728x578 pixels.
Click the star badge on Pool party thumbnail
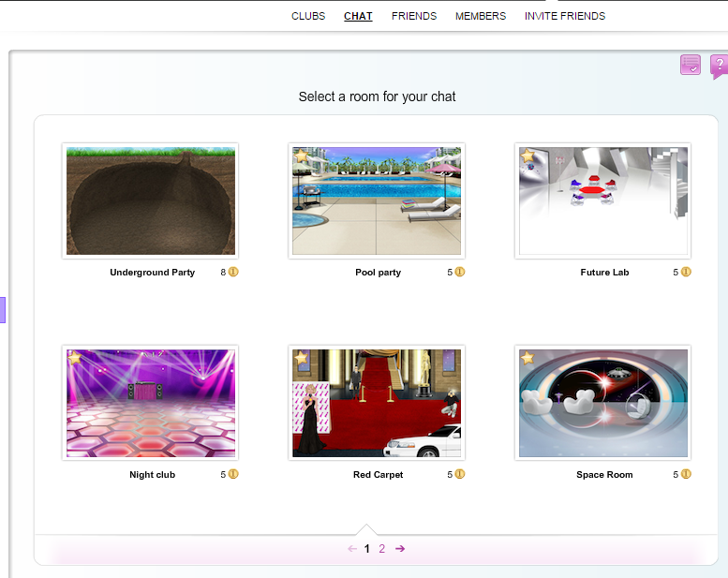(301, 156)
